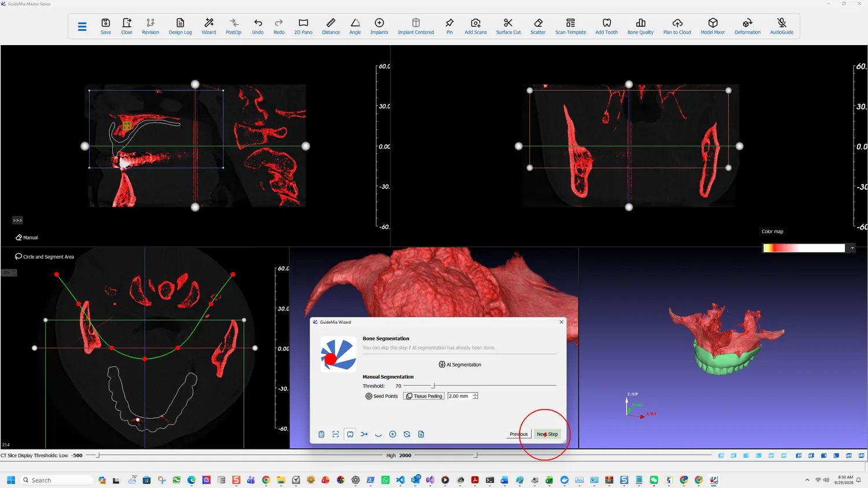The width and height of the screenshot is (868, 488).
Task: Click the Add Scans tool
Action: [476, 26]
